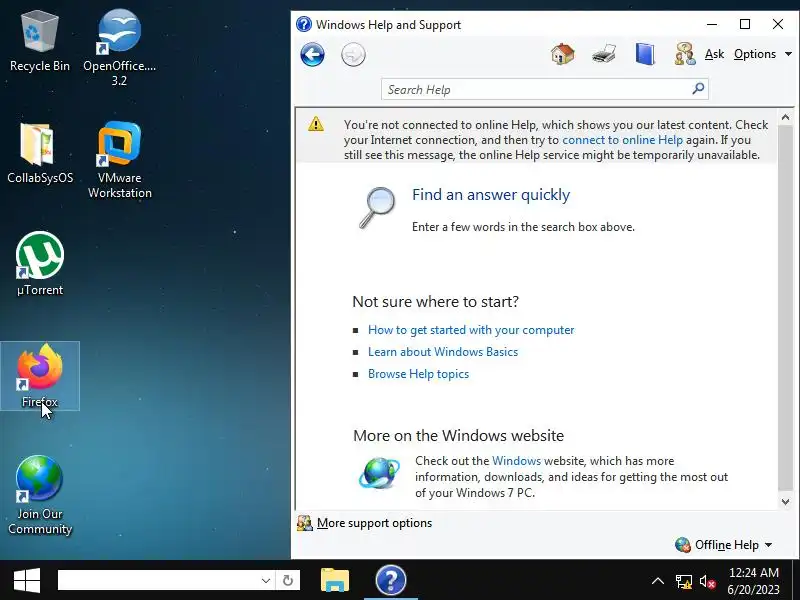Minimize the Windows Help and Support window
This screenshot has height=600, width=800.
click(712, 24)
